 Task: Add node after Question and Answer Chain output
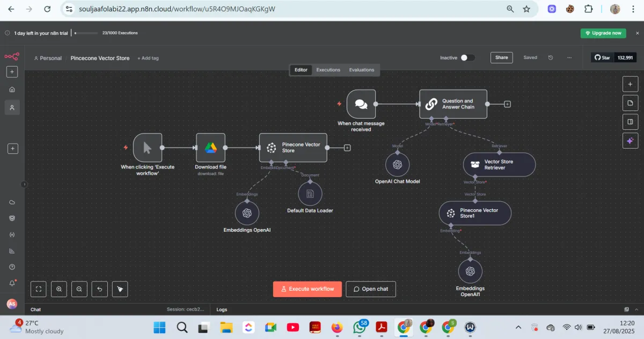click(x=507, y=104)
